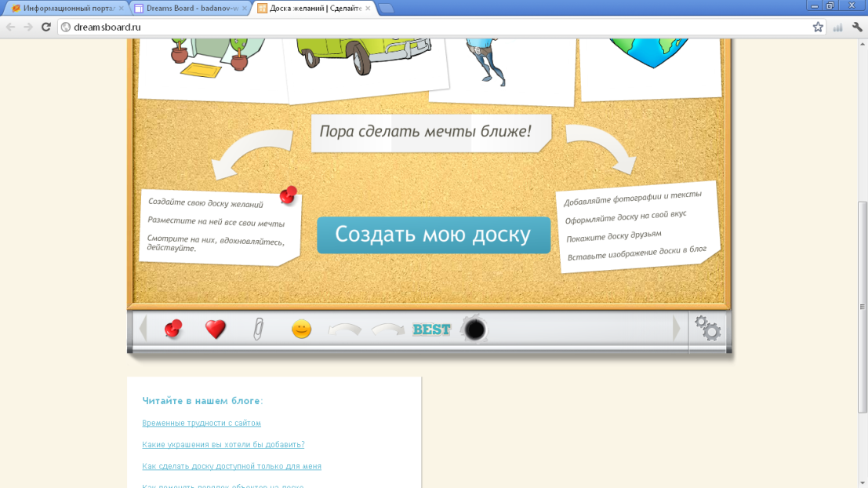Open the browser wrench menu
Screen dimensions: 868x488
pos(857,27)
